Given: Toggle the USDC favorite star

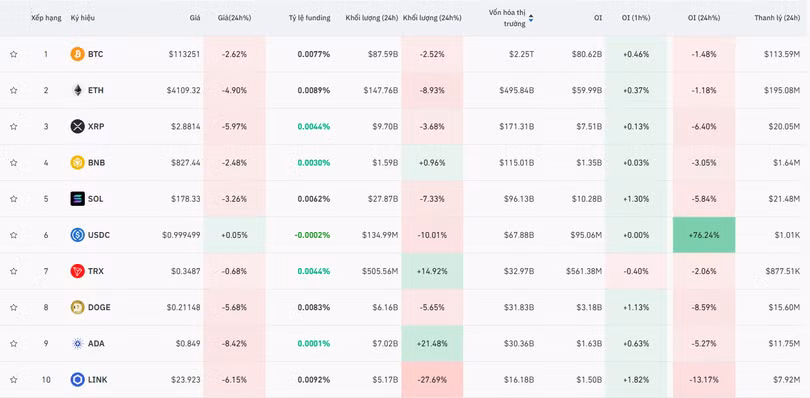Looking at the screenshot, I should [x=13, y=235].
